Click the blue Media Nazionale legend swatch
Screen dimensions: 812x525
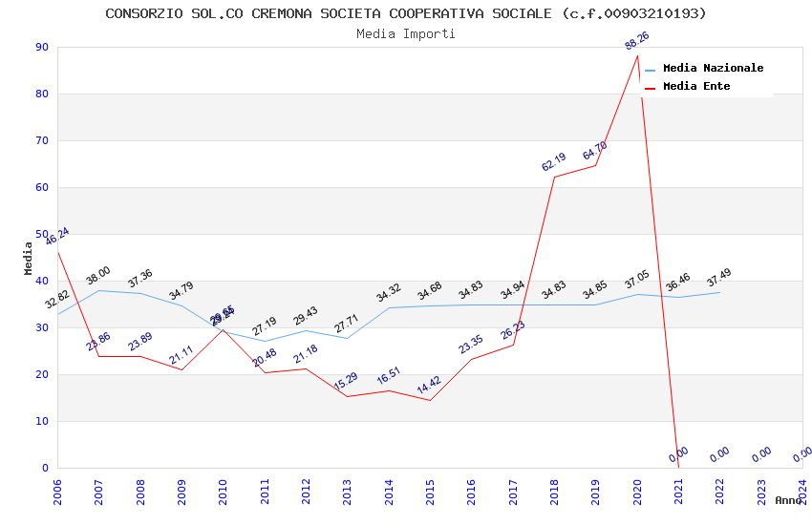point(651,71)
